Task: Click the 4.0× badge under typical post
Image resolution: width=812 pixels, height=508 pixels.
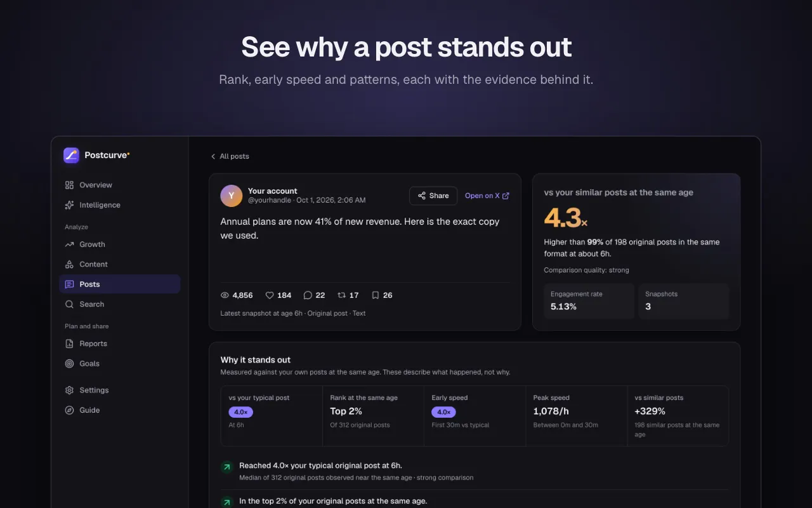Action: [241, 412]
